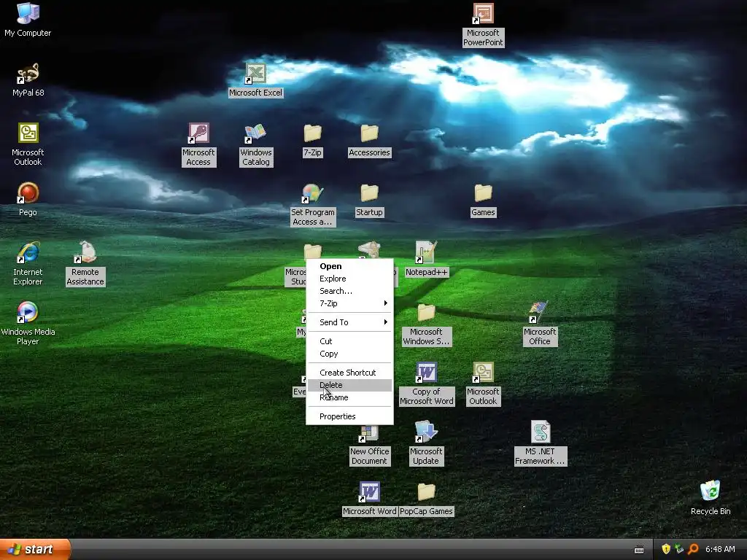Select the Startup folder
The width and height of the screenshot is (747, 560).
(x=369, y=200)
